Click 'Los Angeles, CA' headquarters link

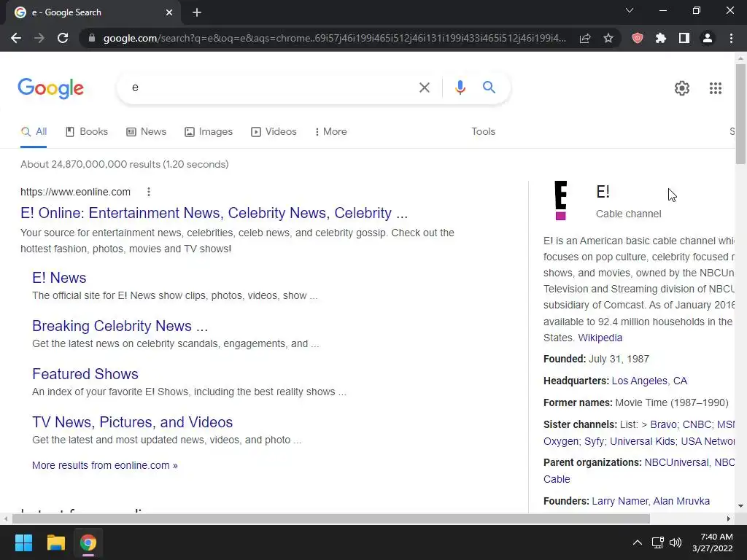pyautogui.click(x=649, y=381)
